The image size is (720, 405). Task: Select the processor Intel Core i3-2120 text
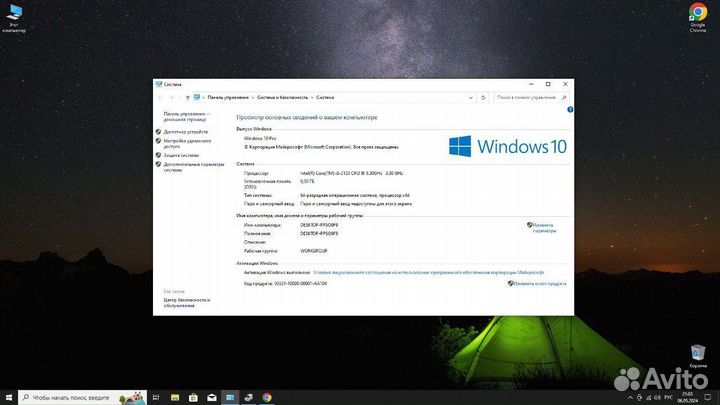pyautogui.click(x=351, y=173)
